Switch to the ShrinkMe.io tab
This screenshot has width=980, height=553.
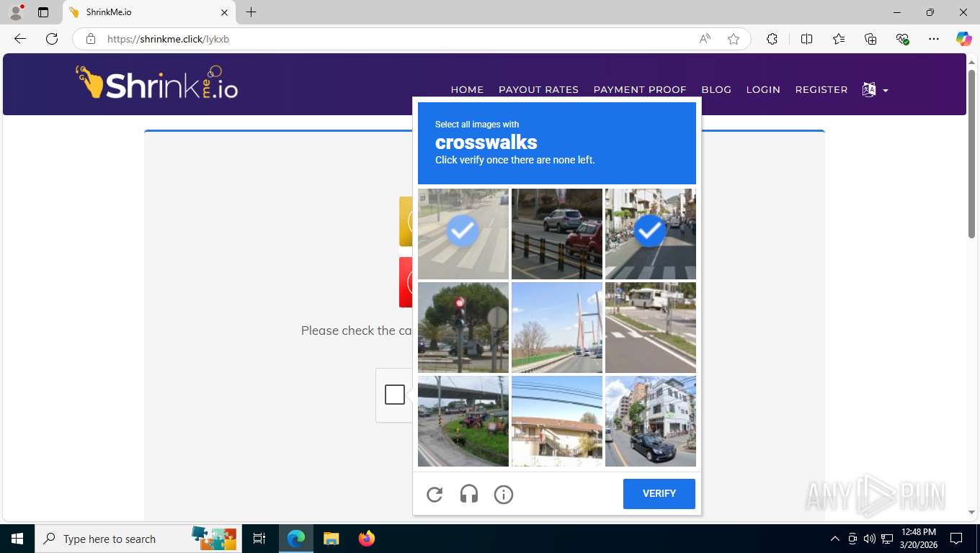148,12
